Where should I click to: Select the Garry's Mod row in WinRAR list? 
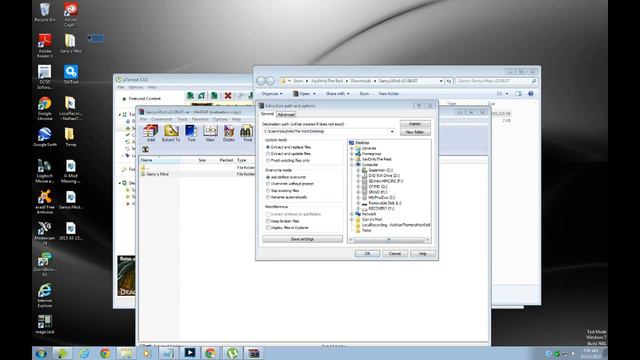click(x=197, y=174)
